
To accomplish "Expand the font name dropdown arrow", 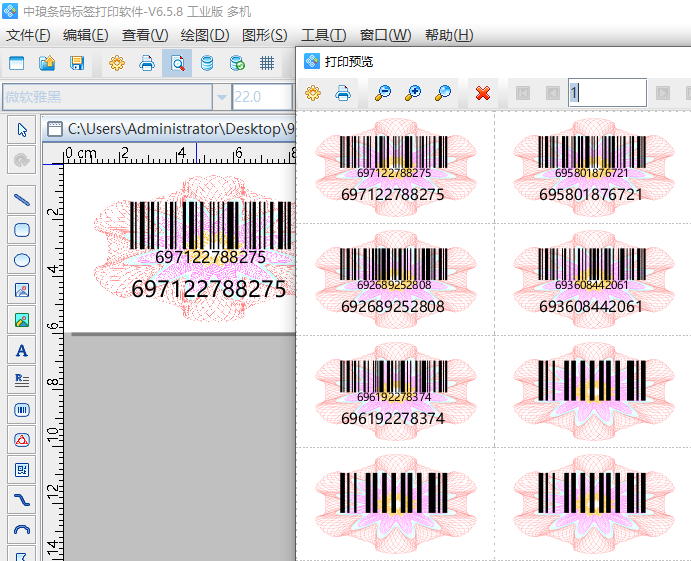I will (221, 97).
